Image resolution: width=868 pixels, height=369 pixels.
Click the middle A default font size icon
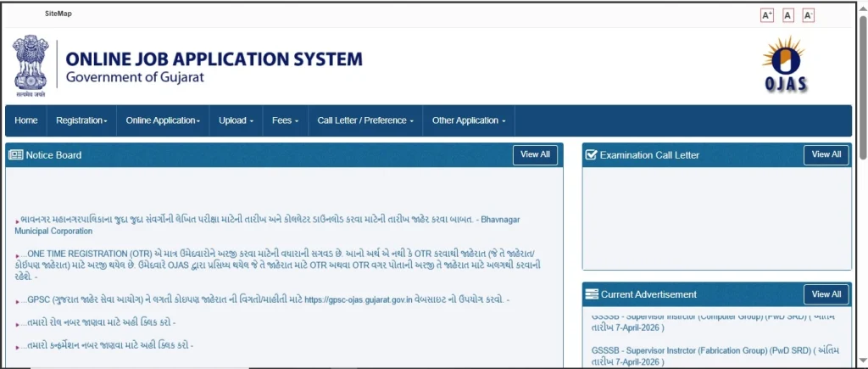click(x=788, y=15)
